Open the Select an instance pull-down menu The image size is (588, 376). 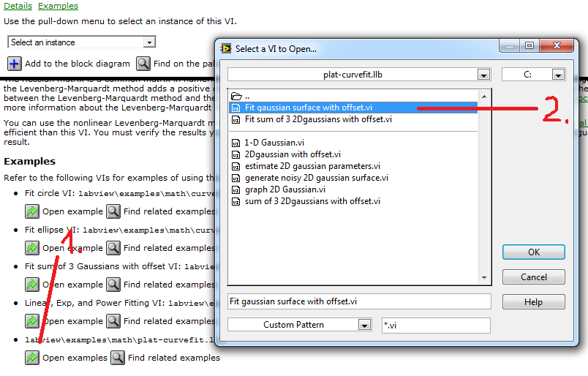click(150, 42)
